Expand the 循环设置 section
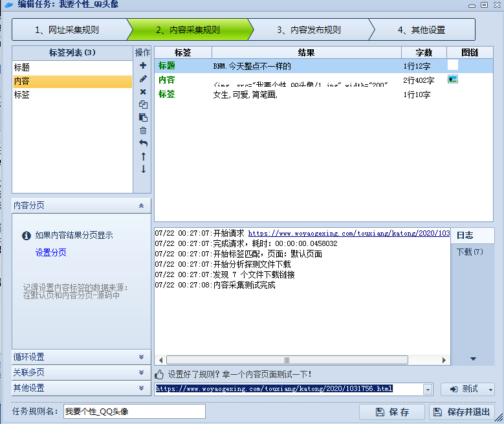This screenshot has height=424, width=504. coord(141,357)
